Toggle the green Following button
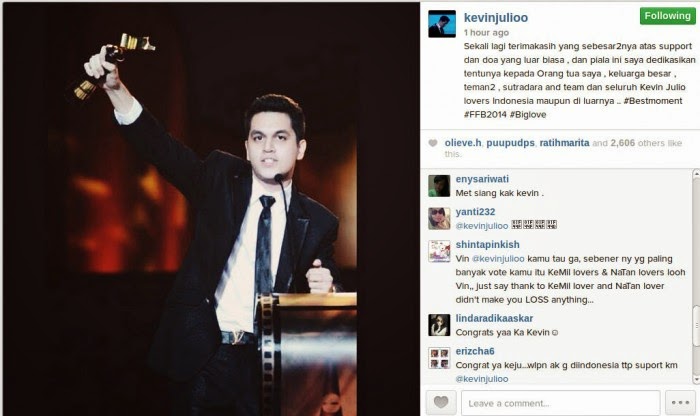 (667, 16)
